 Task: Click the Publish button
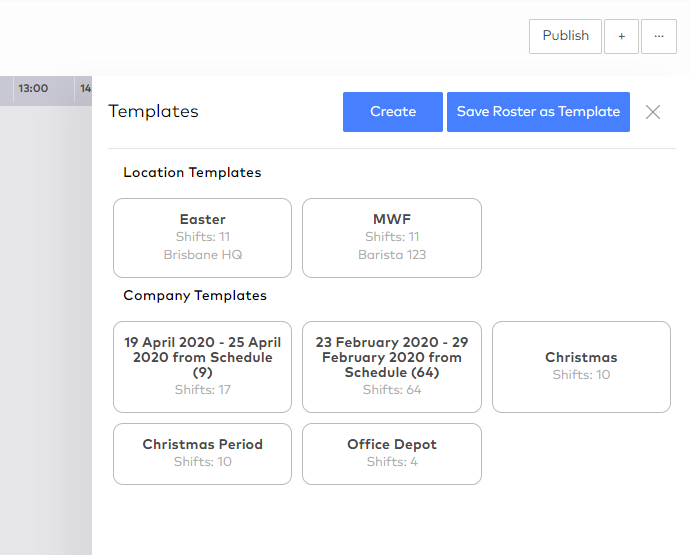[x=565, y=36]
